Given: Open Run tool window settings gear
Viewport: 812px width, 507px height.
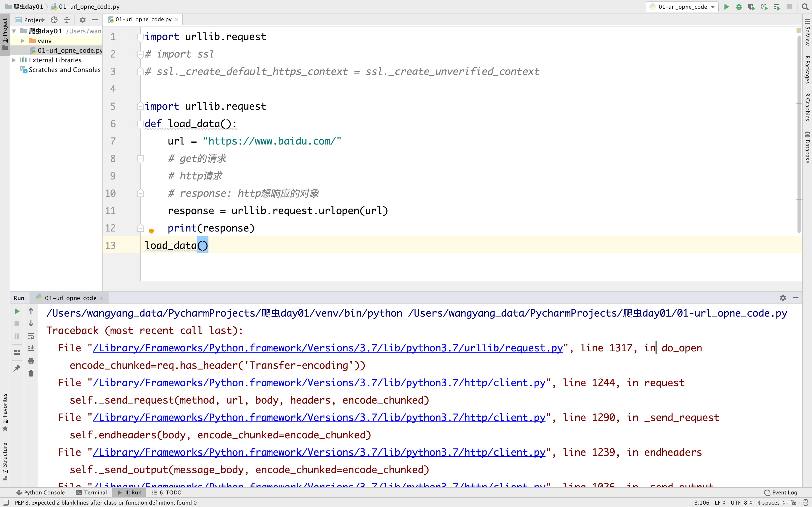Looking at the screenshot, I should 783,298.
